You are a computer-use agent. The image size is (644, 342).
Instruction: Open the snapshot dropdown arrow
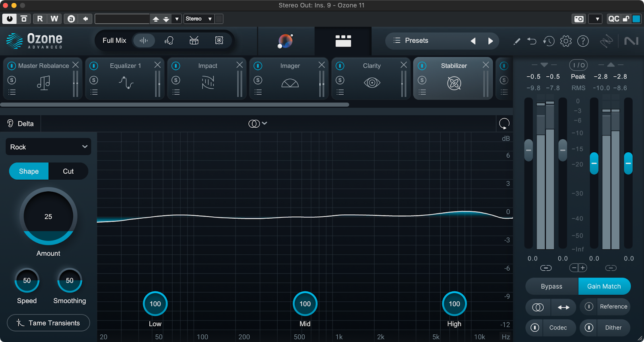click(596, 19)
